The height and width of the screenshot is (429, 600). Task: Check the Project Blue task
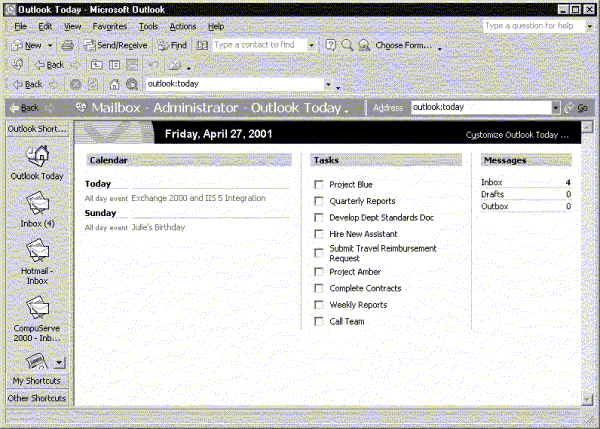click(318, 184)
